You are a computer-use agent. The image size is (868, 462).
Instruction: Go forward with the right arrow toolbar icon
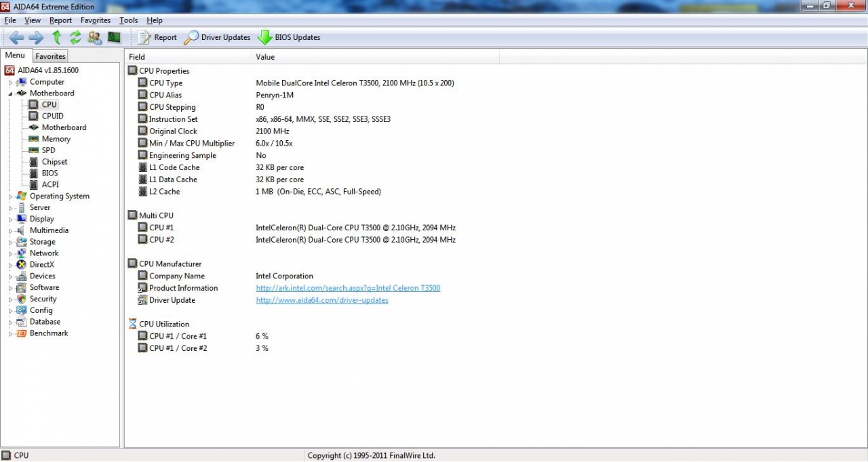36,37
